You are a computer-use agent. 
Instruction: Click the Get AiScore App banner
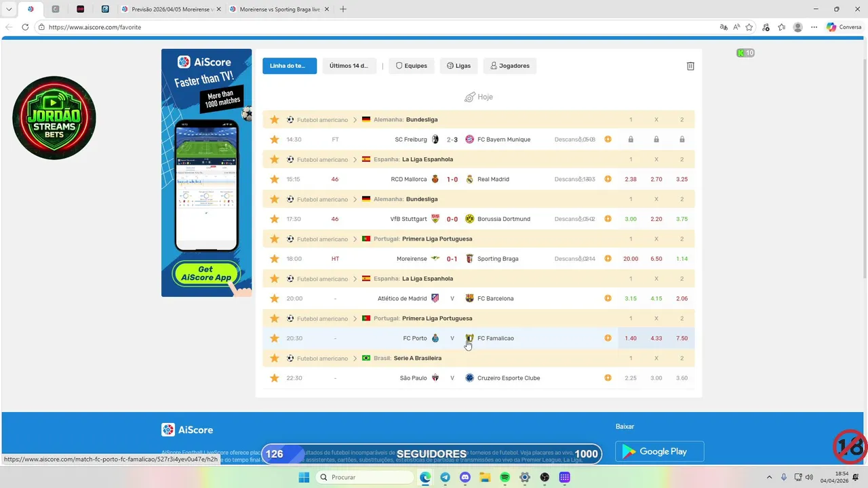(205, 273)
